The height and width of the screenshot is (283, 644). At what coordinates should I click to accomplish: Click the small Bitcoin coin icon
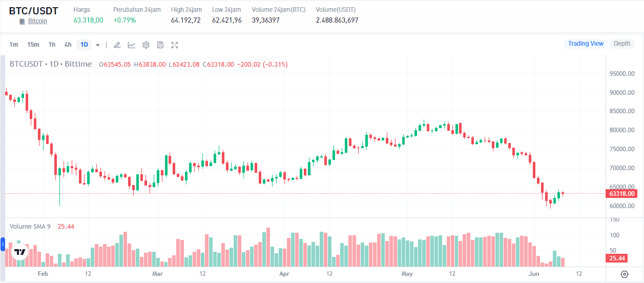click(22, 22)
